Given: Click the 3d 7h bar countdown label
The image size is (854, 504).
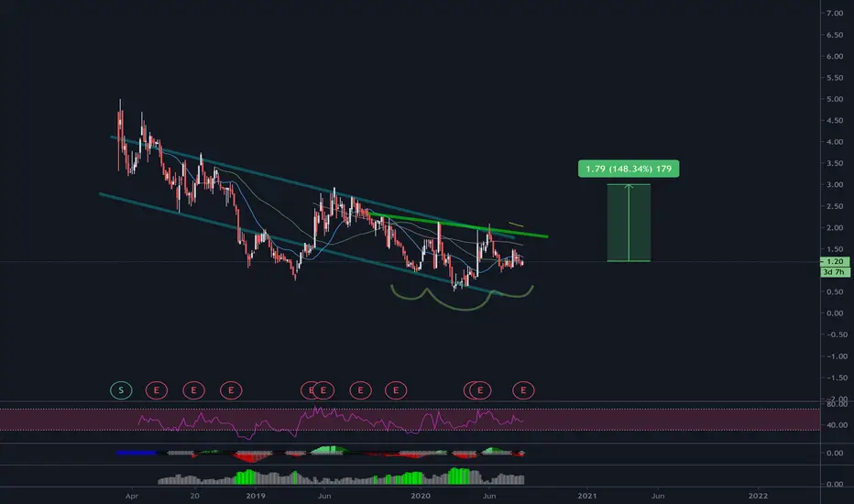Looking at the screenshot, I should tap(835, 272).
